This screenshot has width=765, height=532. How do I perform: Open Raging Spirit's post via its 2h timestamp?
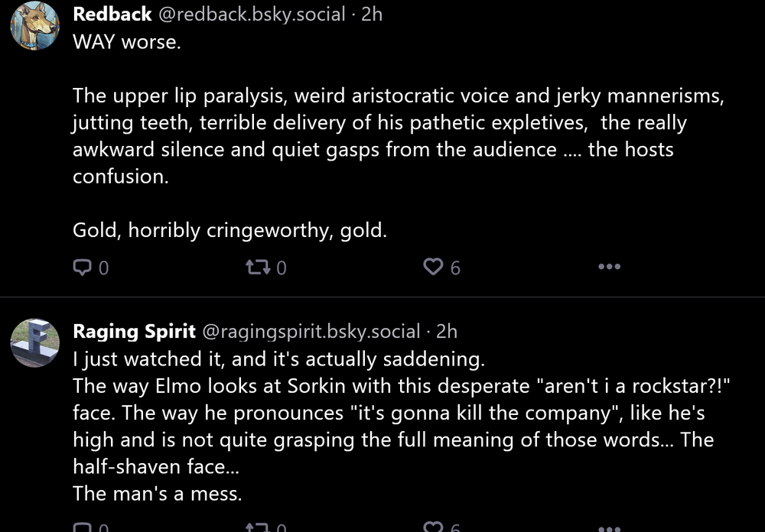[447, 332]
